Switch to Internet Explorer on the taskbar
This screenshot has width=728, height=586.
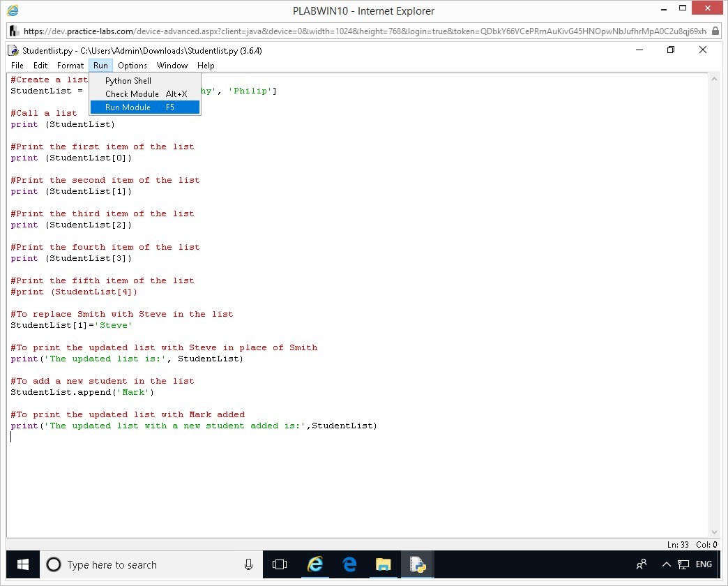tap(315, 564)
